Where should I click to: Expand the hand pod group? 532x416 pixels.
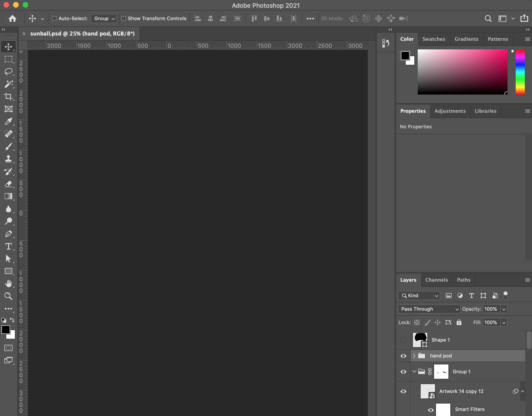pyautogui.click(x=414, y=356)
